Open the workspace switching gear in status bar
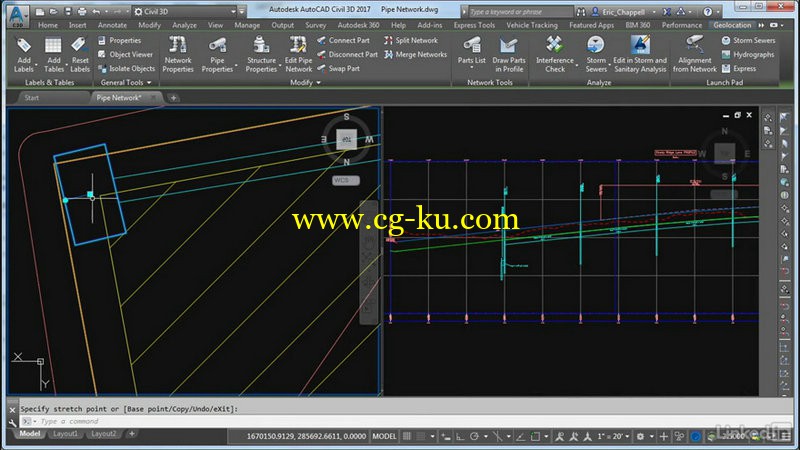This screenshot has width=800, height=450. (640, 436)
